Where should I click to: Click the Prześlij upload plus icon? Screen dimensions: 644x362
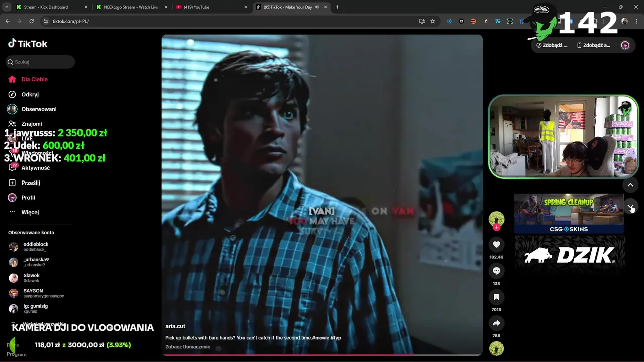(12, 183)
